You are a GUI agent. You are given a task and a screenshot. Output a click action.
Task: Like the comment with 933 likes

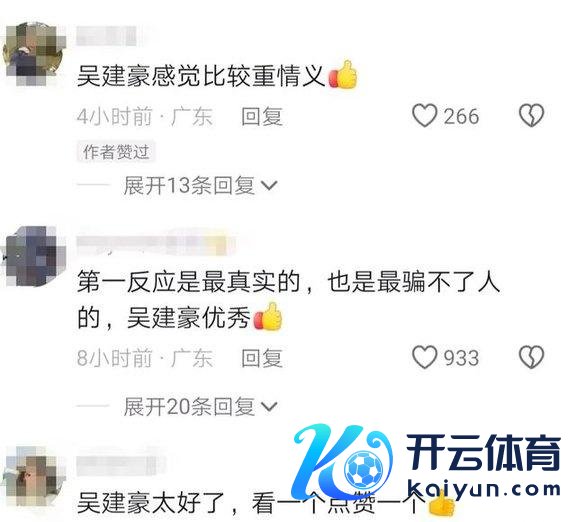[x=424, y=357]
